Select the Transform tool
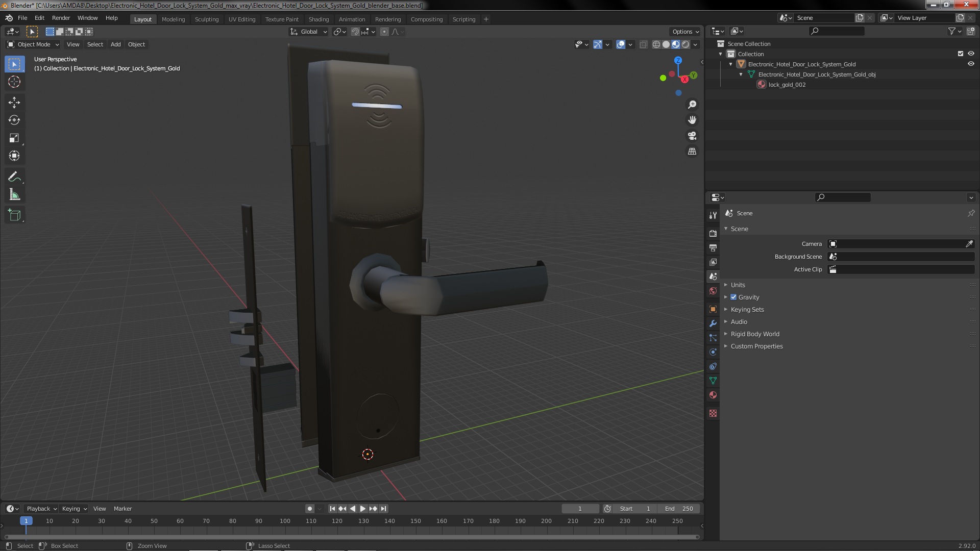 click(x=14, y=156)
